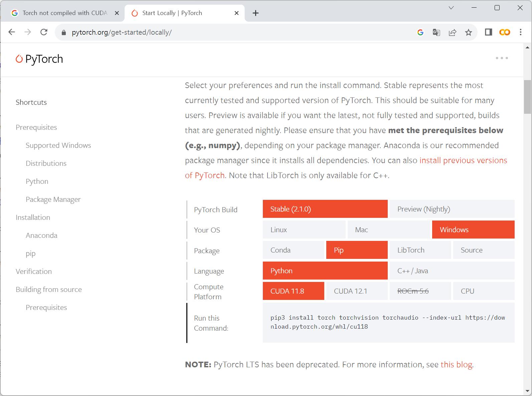Click the Run this Command label
The height and width of the screenshot is (396, 532).
pyautogui.click(x=211, y=323)
